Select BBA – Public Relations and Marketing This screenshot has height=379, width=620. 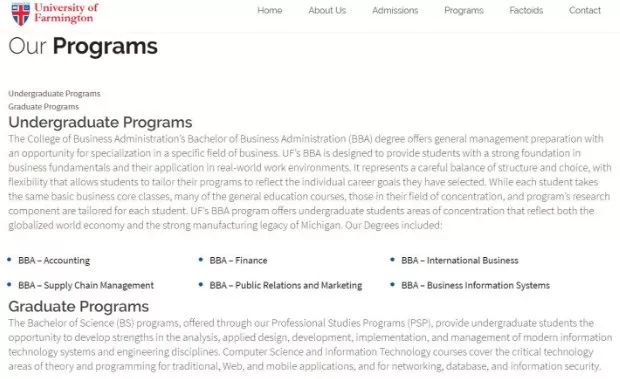[x=285, y=285]
